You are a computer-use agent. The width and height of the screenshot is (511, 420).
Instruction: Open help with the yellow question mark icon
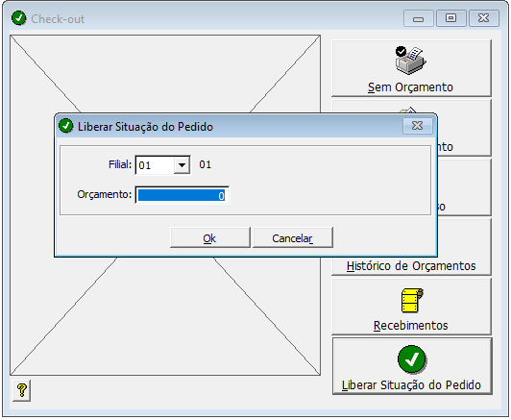click(22, 390)
